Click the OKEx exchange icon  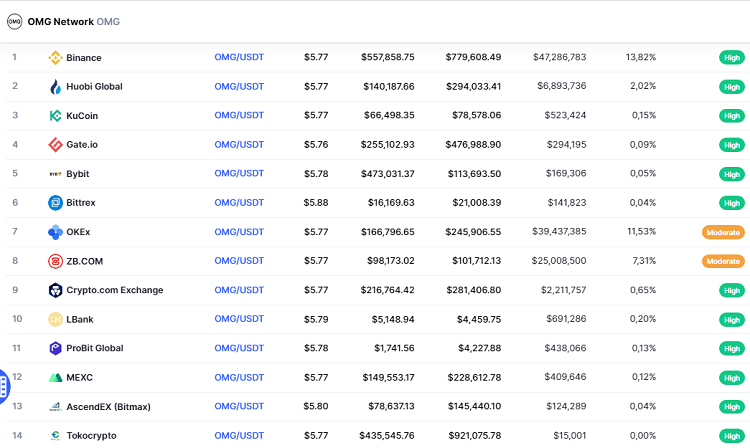click(x=56, y=232)
